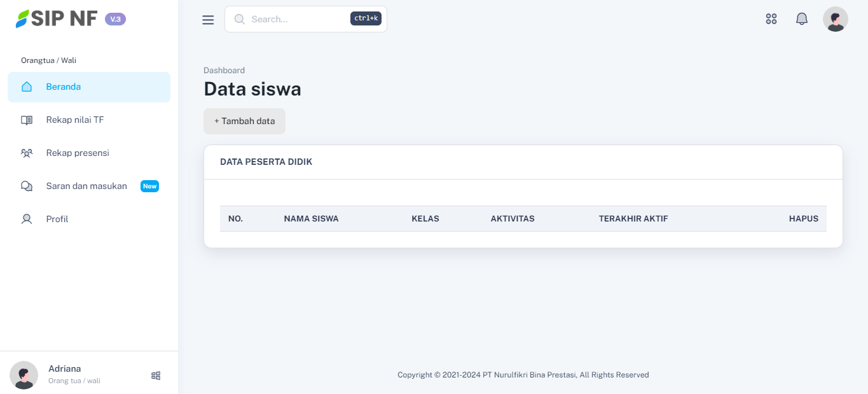Toggle the hamburger sidebar menu
Screen dimensions: 868x394
[x=208, y=20]
